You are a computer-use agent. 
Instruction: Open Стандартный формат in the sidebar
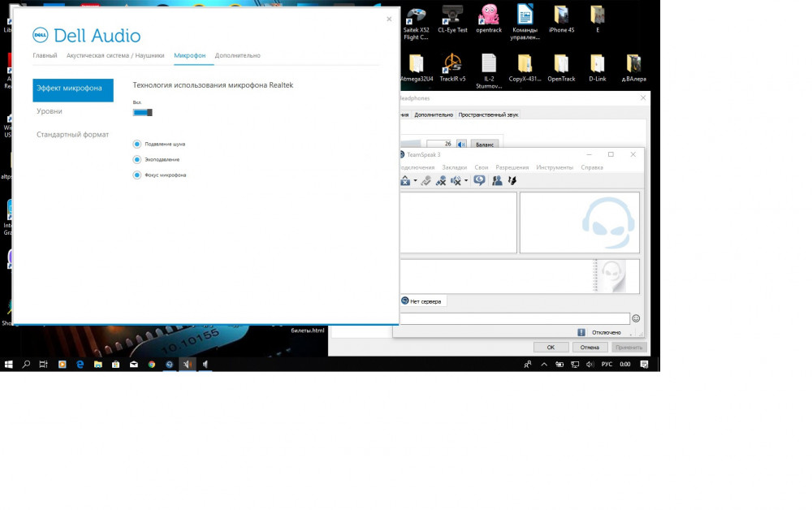coord(72,135)
